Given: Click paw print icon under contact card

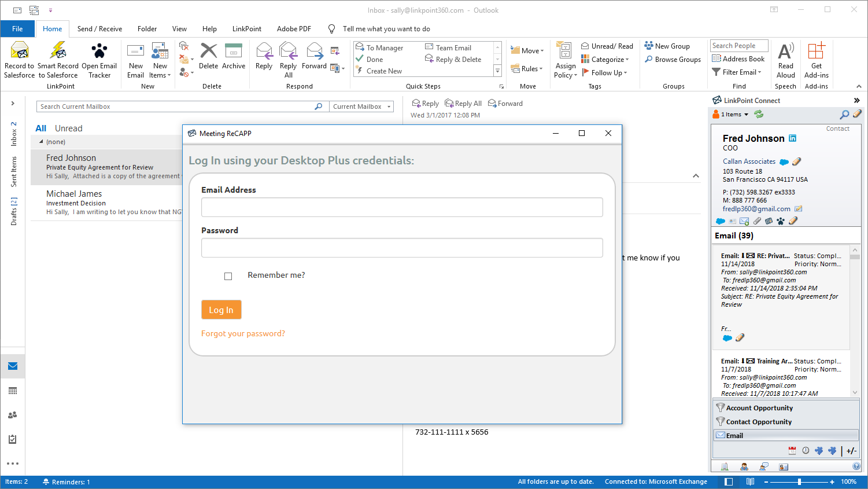Looking at the screenshot, I should (781, 221).
